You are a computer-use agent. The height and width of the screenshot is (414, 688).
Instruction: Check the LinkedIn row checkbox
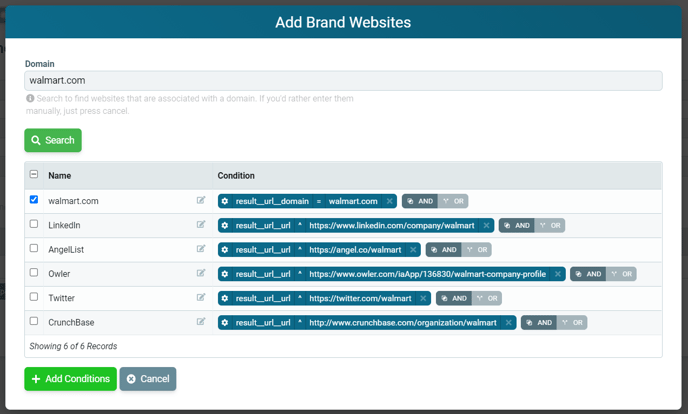[34, 224]
